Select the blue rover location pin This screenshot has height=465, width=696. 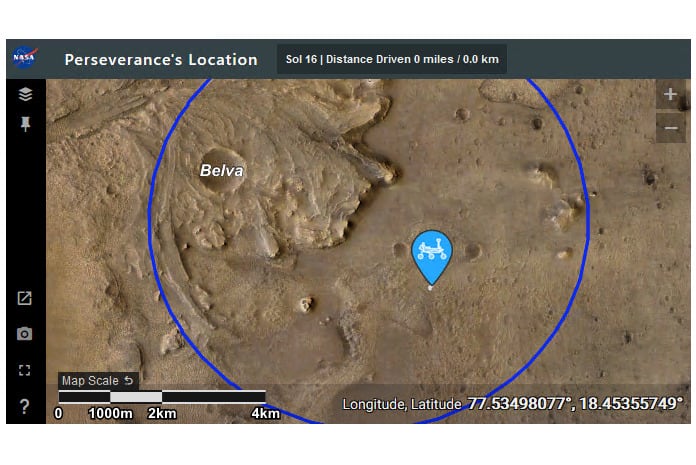pos(431,257)
